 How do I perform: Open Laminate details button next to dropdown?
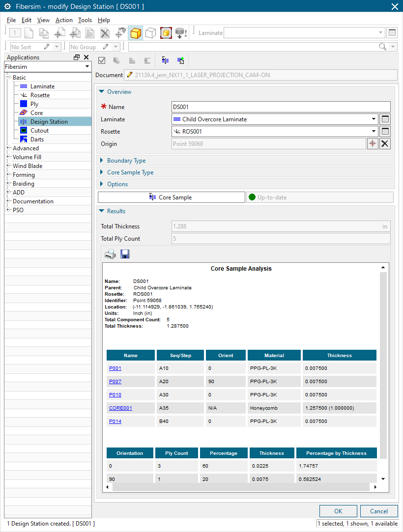coord(385,119)
